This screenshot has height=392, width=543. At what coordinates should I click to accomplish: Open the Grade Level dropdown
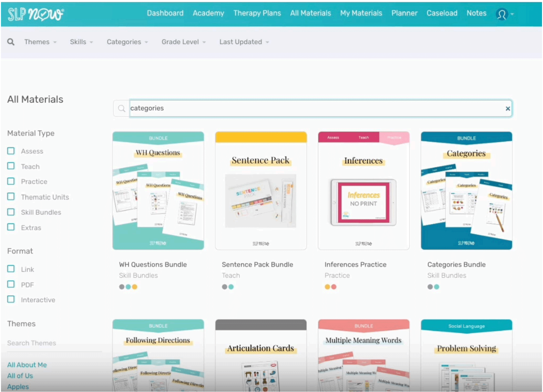(183, 42)
